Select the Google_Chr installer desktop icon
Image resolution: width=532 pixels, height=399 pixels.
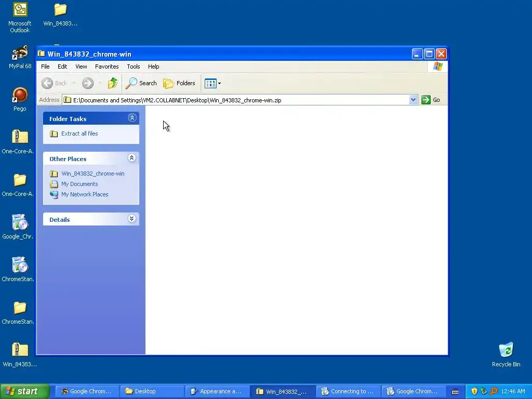(x=18, y=227)
